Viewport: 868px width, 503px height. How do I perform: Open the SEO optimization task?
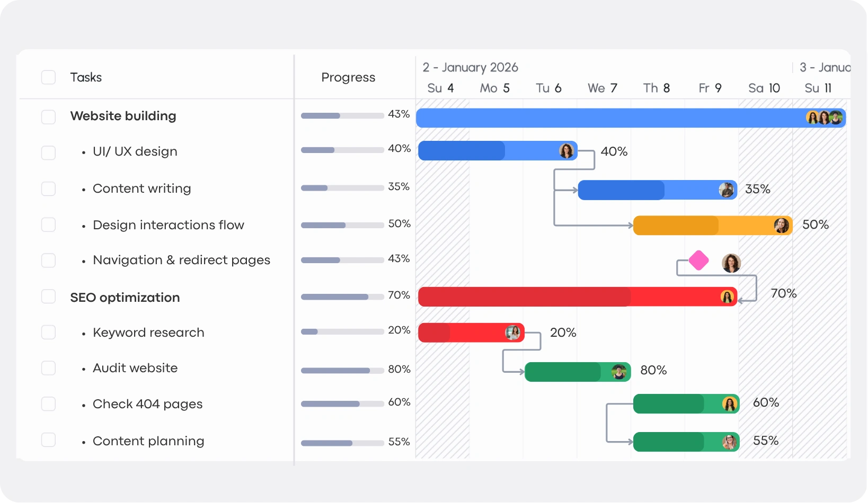point(125,298)
